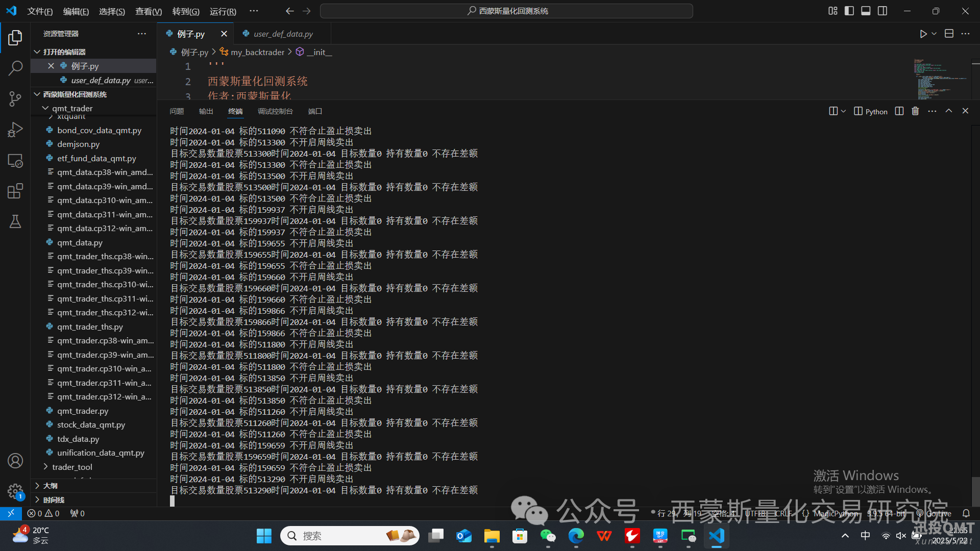Switch to the 端口 panel tab
Viewport: 980px width, 551px height.
(315, 111)
